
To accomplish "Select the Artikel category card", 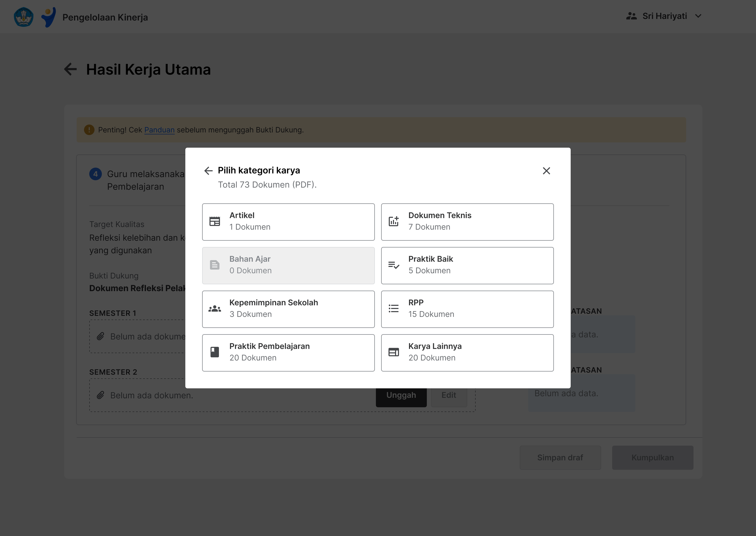I will 288,222.
